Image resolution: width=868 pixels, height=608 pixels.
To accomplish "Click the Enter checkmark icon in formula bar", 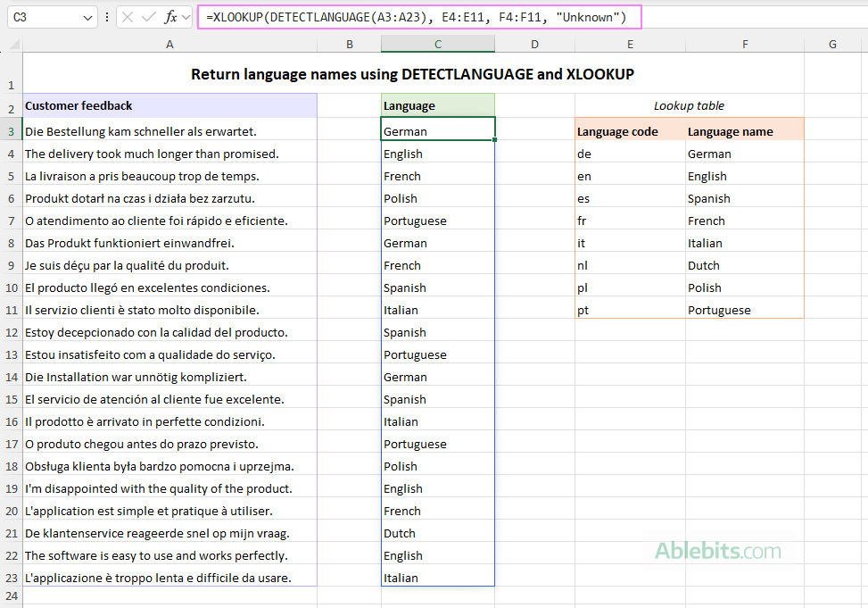I will coord(148,17).
